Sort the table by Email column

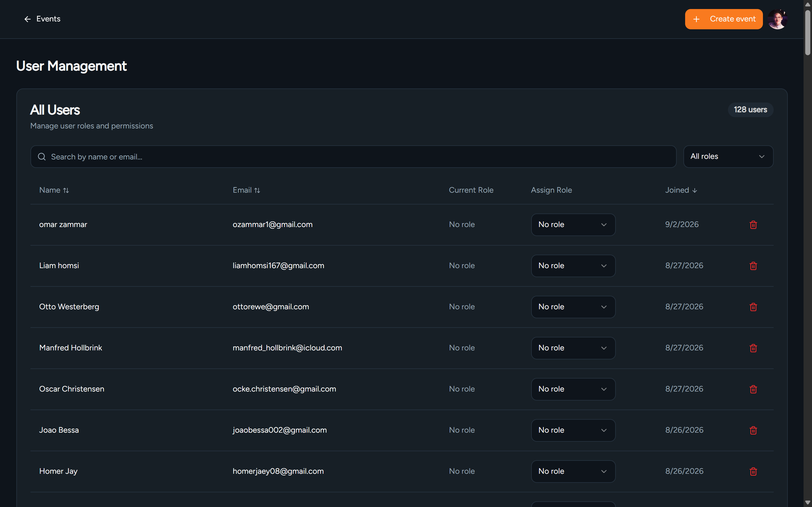[246, 190]
